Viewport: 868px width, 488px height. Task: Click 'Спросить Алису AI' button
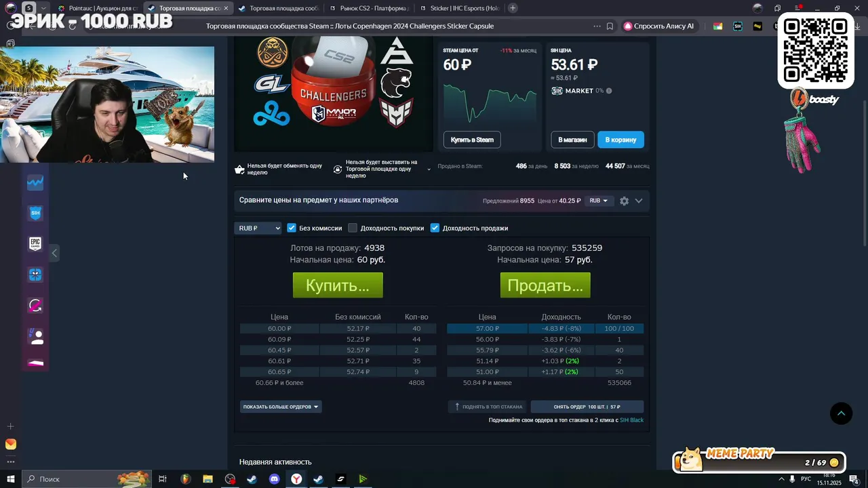click(659, 26)
